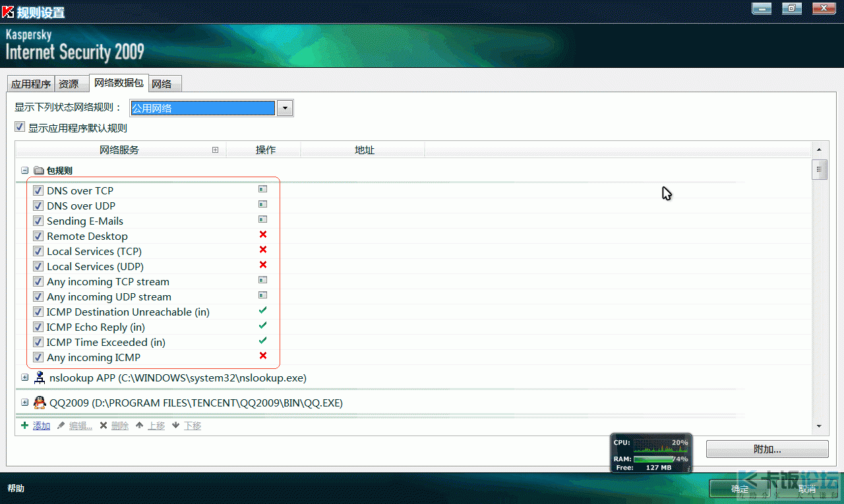Viewport: 844px width, 504px height.
Task: Click the DNS over UDP action icon
Action: click(262, 204)
